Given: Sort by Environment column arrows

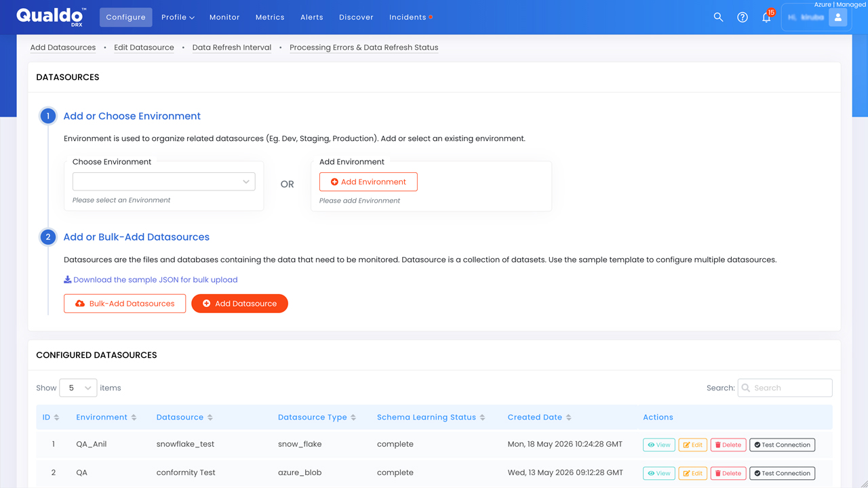Looking at the screenshot, I should point(134,418).
